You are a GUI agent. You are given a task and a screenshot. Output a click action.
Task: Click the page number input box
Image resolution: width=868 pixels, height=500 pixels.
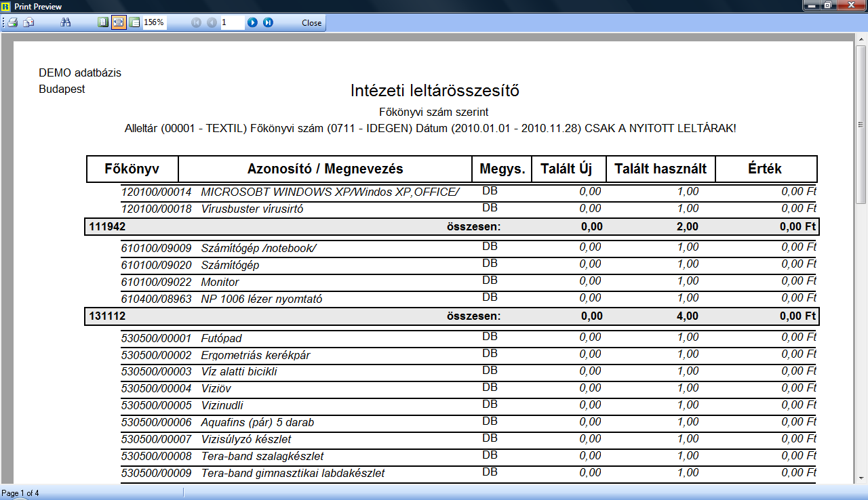233,22
